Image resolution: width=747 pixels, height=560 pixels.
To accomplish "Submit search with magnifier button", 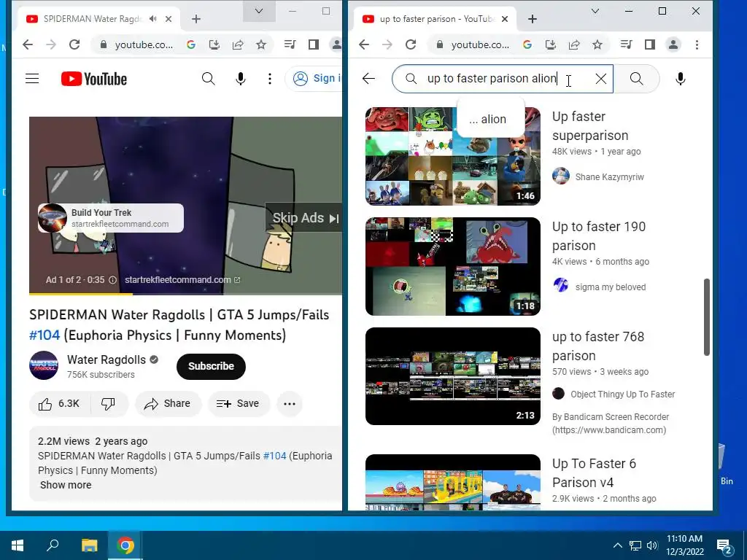I will click(x=636, y=79).
